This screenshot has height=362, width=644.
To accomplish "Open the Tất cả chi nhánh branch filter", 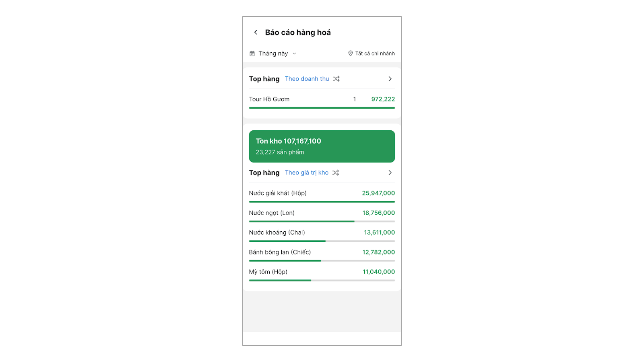I will pos(375,53).
